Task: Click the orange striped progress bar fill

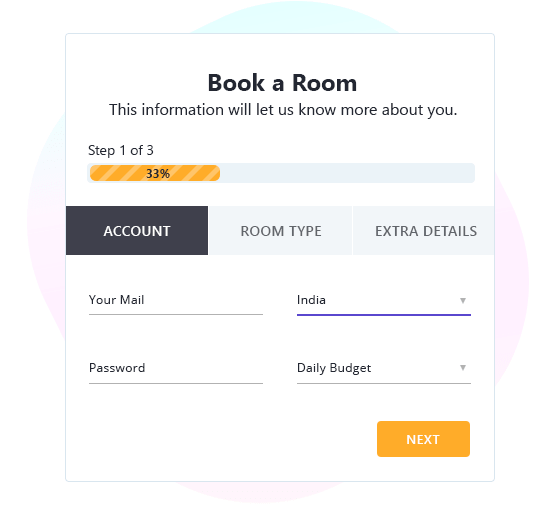Action: [x=155, y=173]
